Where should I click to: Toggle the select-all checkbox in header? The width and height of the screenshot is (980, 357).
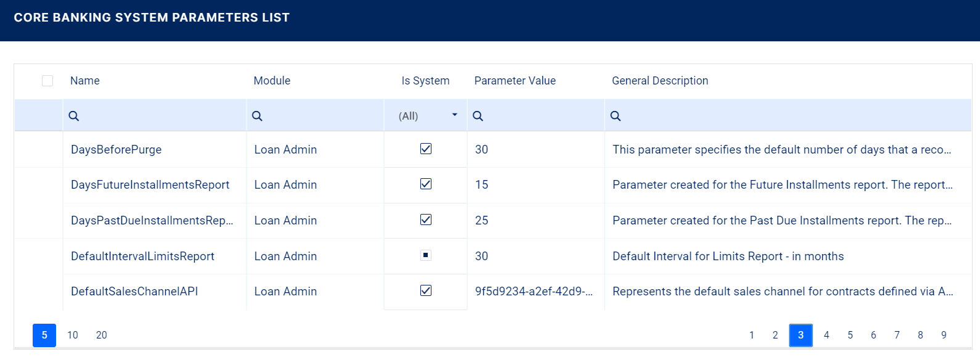tap(47, 81)
